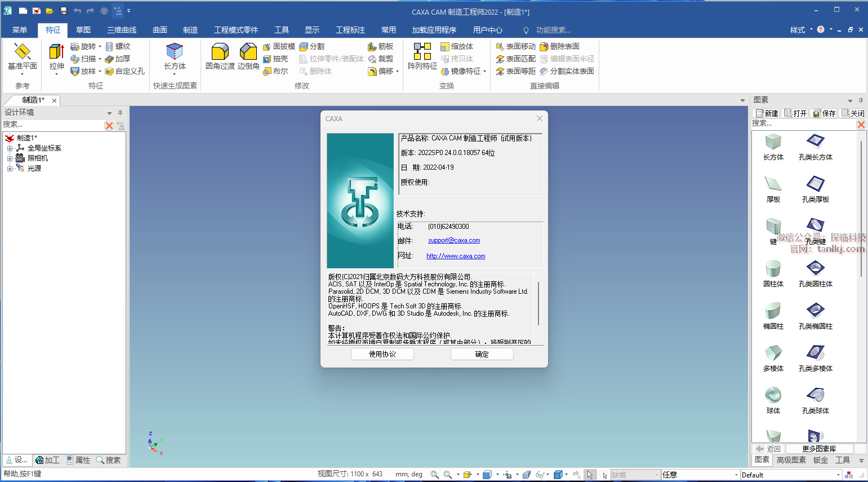This screenshot has height=482, width=868.
Task: Select the 孔类长方体 catalog shape
Action: 816,148
